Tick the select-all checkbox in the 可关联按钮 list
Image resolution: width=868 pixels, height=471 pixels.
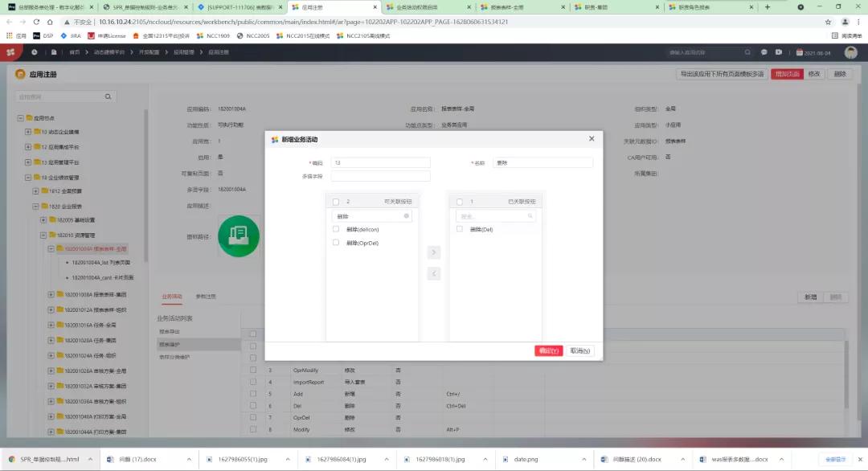tap(335, 202)
